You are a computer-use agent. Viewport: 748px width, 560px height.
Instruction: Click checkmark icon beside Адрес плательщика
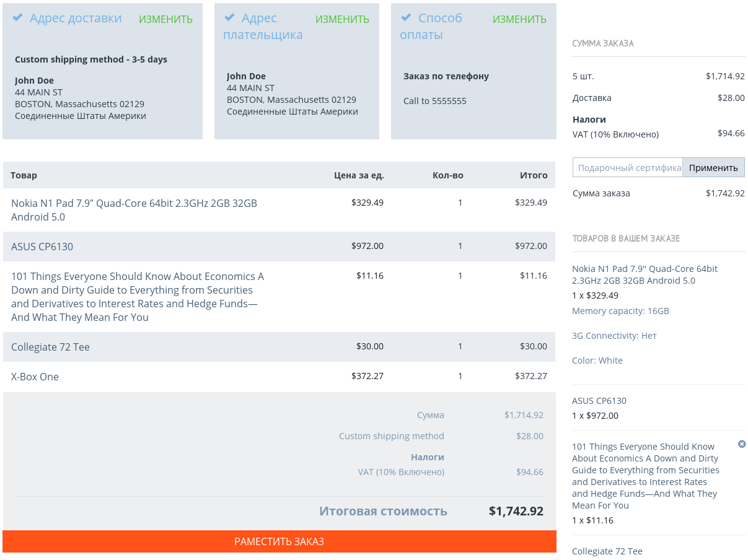click(230, 17)
